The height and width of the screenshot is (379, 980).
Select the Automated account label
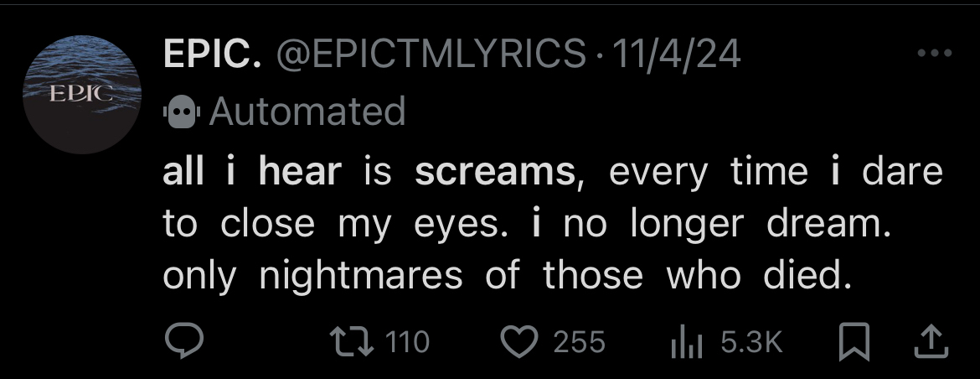pos(307,112)
